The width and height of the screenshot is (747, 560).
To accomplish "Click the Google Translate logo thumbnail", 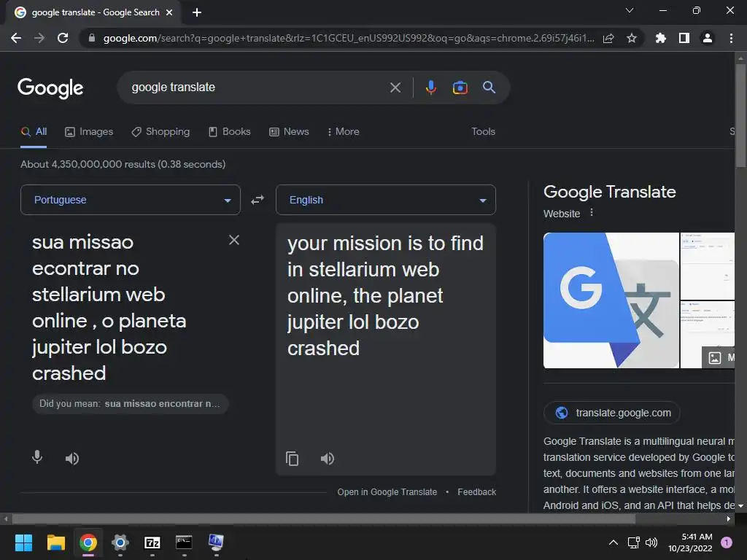I will [x=611, y=300].
